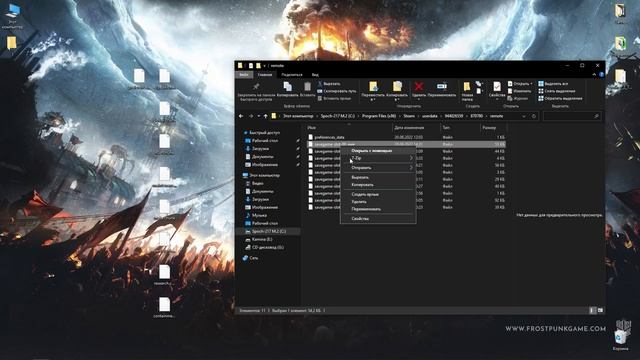Click Program Files (x86) breadcrumb segment
Viewport: 640px width, 360px height.
click(379, 116)
